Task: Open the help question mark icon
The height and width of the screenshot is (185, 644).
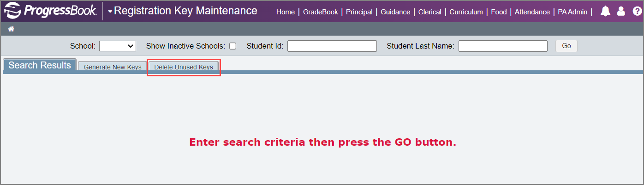Action: (x=637, y=12)
